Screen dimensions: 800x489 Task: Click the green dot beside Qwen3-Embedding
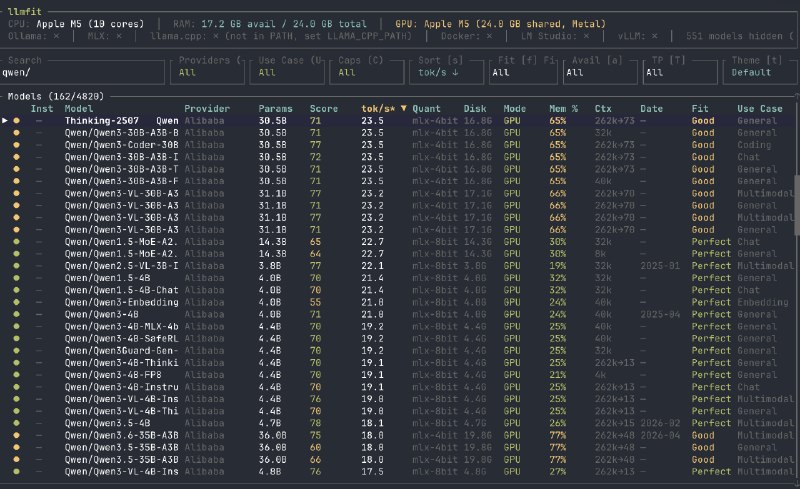coord(16,302)
